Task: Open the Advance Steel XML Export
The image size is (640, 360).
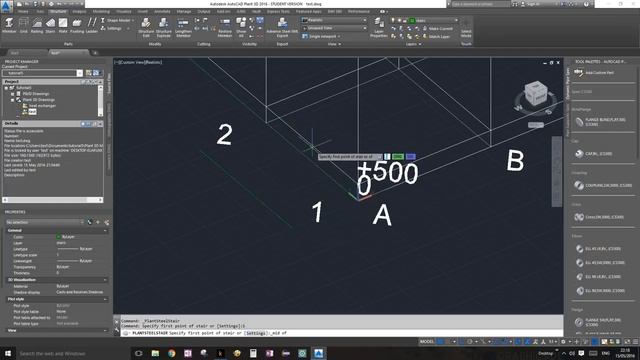Action: point(282,27)
